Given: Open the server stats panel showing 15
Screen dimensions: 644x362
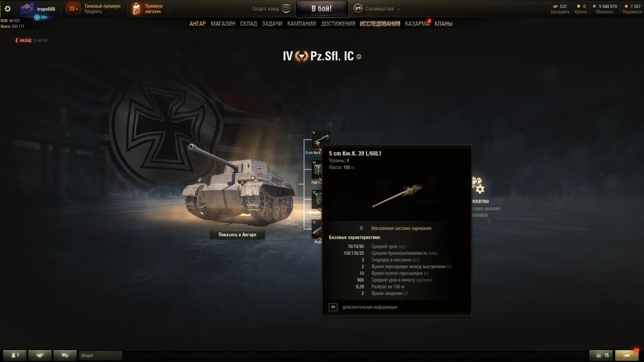Looking at the screenshot, I should tap(601, 355).
